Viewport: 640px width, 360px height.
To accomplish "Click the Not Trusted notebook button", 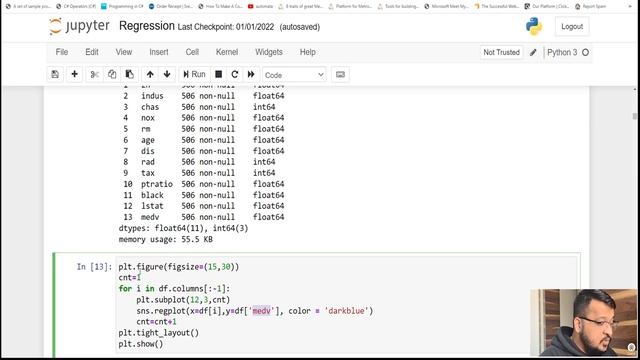I will point(501,52).
